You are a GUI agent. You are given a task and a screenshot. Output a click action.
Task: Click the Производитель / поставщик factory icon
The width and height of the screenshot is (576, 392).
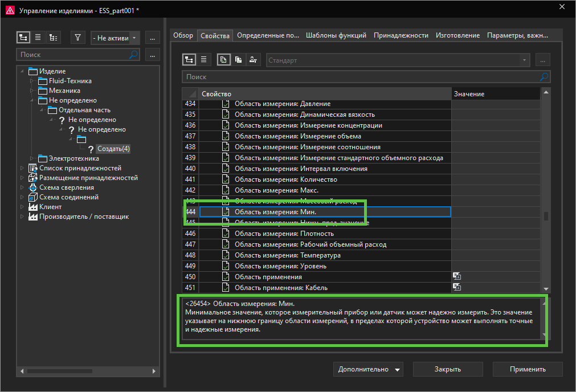pyautogui.click(x=32, y=217)
